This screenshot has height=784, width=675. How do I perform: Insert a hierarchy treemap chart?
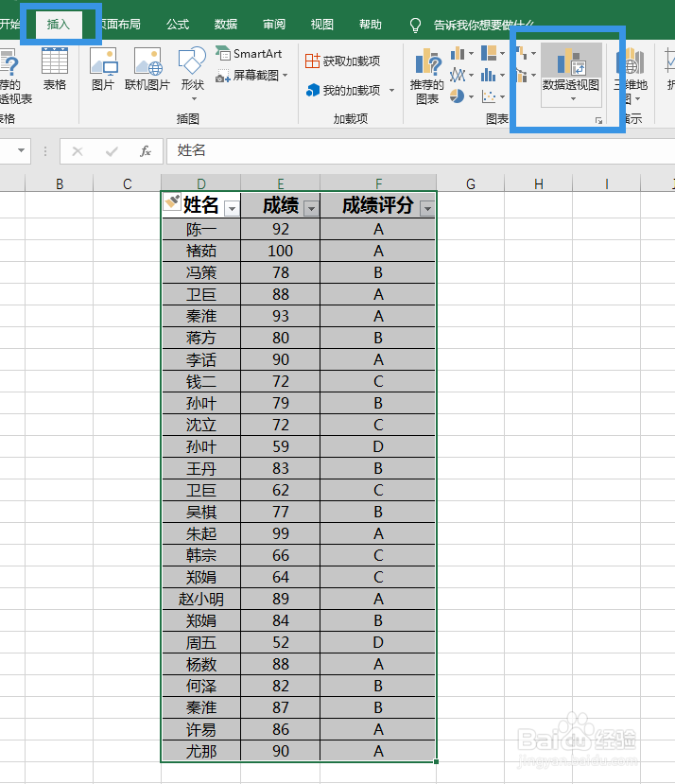(489, 53)
